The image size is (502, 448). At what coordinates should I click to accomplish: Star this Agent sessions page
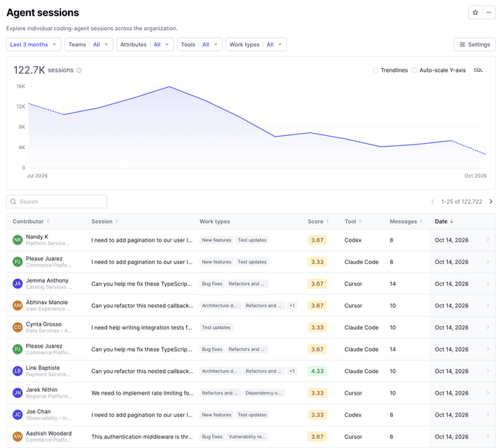pos(475,12)
